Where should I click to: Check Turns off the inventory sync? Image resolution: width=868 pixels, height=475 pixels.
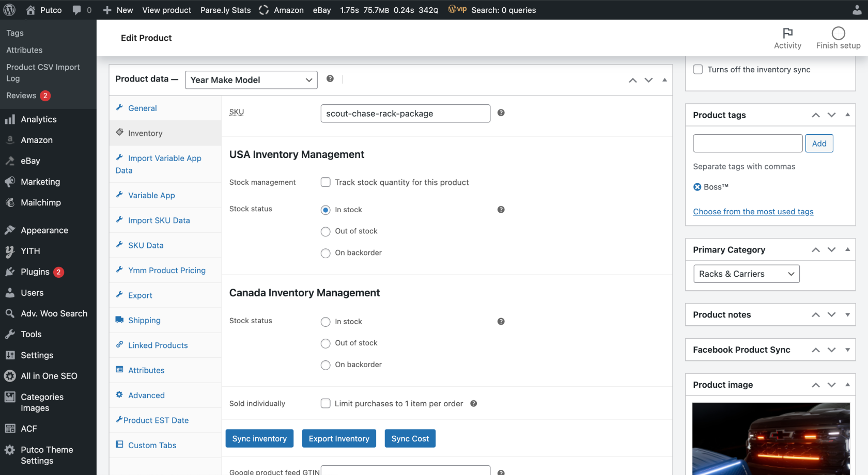[x=698, y=70]
